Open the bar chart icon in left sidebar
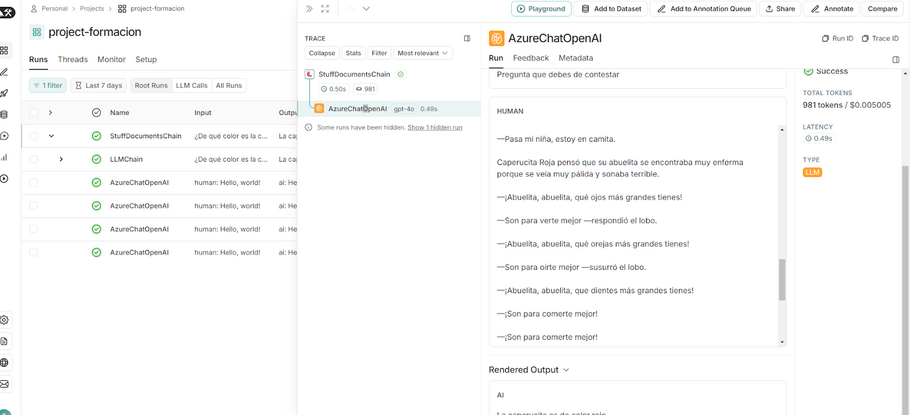 click(x=5, y=157)
